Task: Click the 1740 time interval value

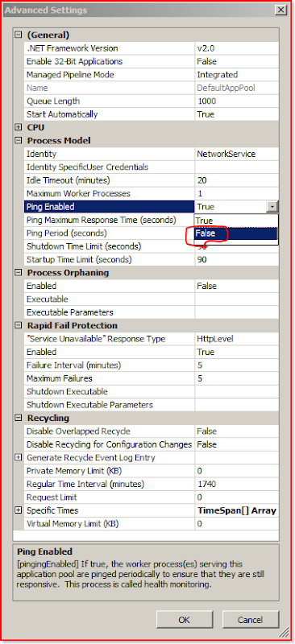Action: [x=237, y=484]
